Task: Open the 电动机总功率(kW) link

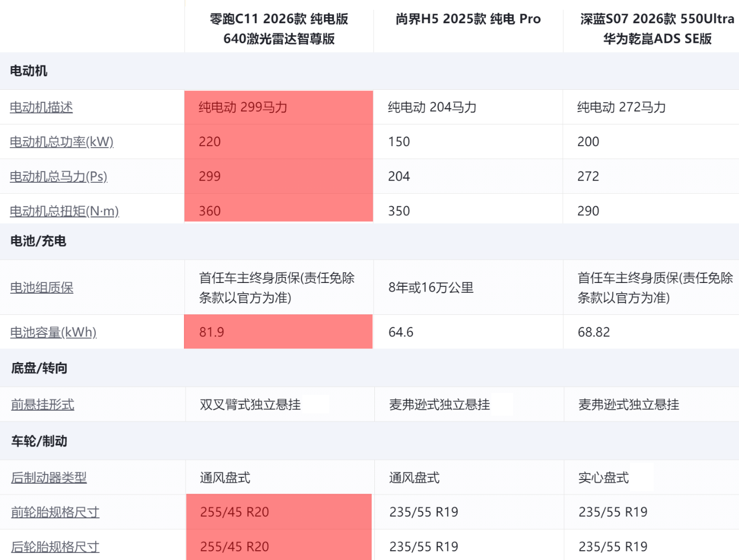Action: click(62, 142)
